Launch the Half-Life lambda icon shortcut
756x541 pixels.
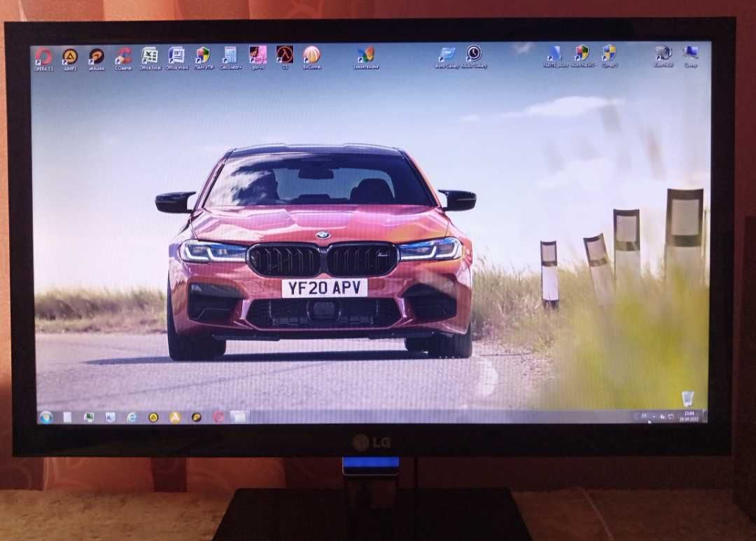pos(285,58)
